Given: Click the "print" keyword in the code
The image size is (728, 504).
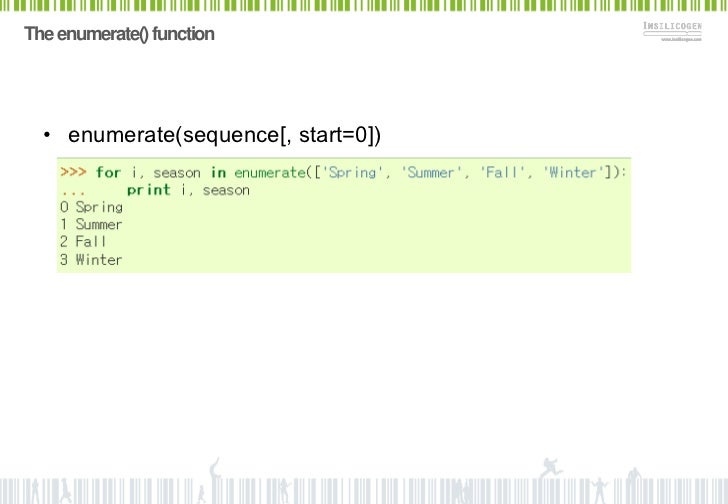Looking at the screenshot, I should point(148,190).
